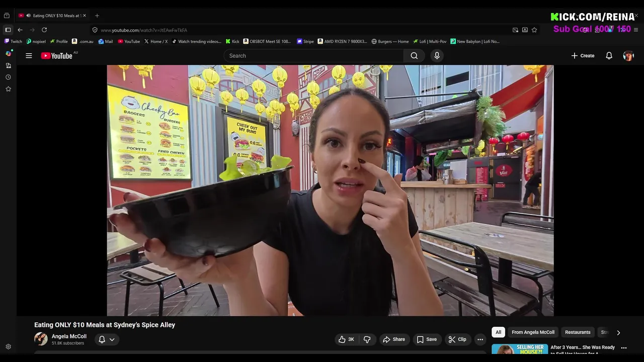Click the video title text
Image resolution: width=644 pixels, height=362 pixels.
click(105, 325)
